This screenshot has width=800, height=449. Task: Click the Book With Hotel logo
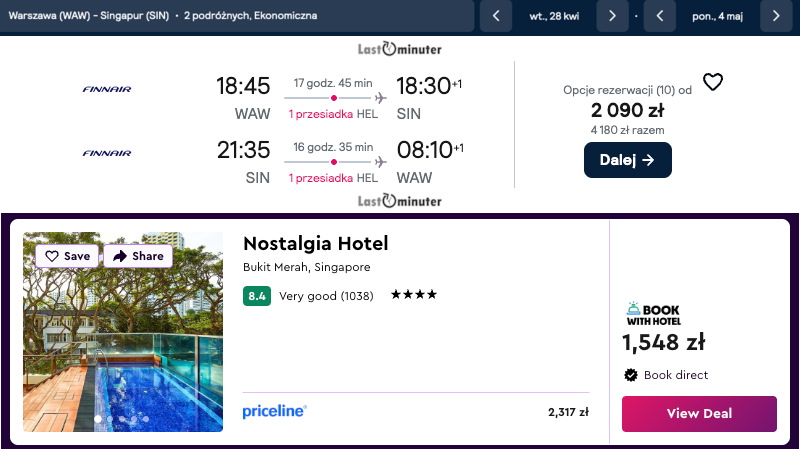click(x=652, y=313)
